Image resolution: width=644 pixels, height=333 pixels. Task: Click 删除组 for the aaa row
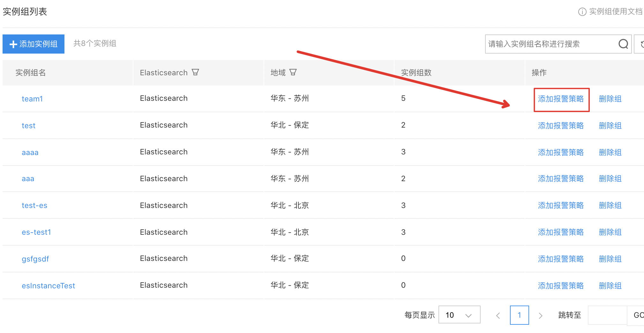click(x=610, y=179)
